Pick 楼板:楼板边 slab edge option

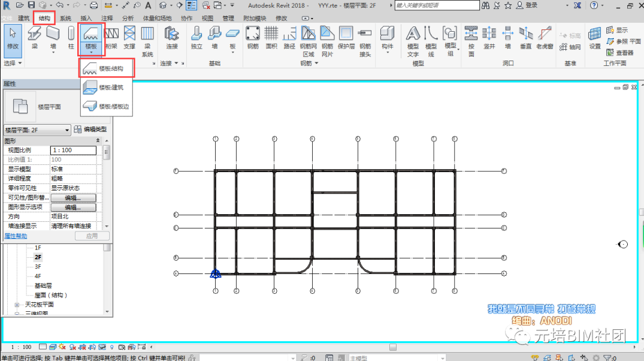pos(107,106)
